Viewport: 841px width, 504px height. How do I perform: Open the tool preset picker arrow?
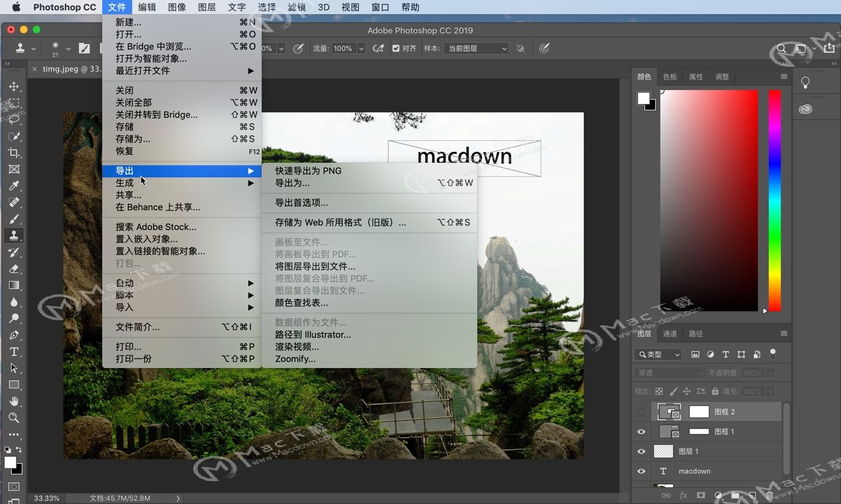[33, 48]
